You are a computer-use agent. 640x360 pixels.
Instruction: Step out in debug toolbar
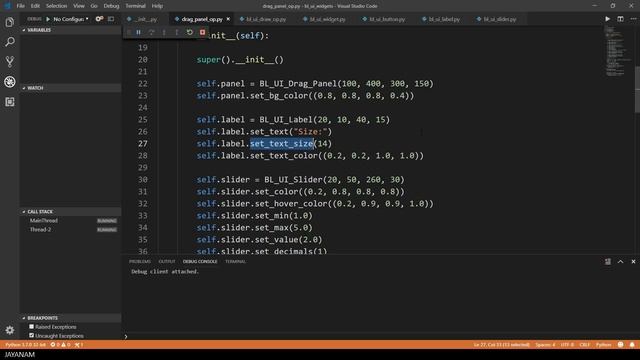(177, 32)
